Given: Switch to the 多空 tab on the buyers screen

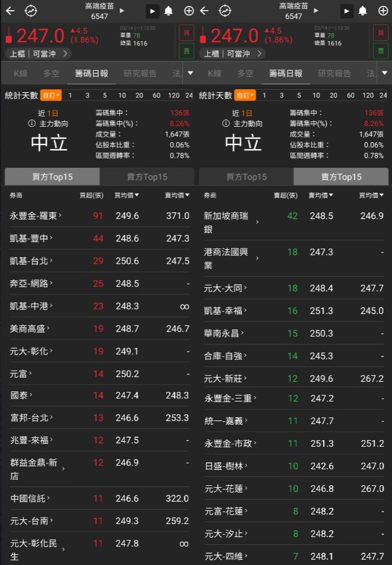Looking at the screenshot, I should click(51, 74).
